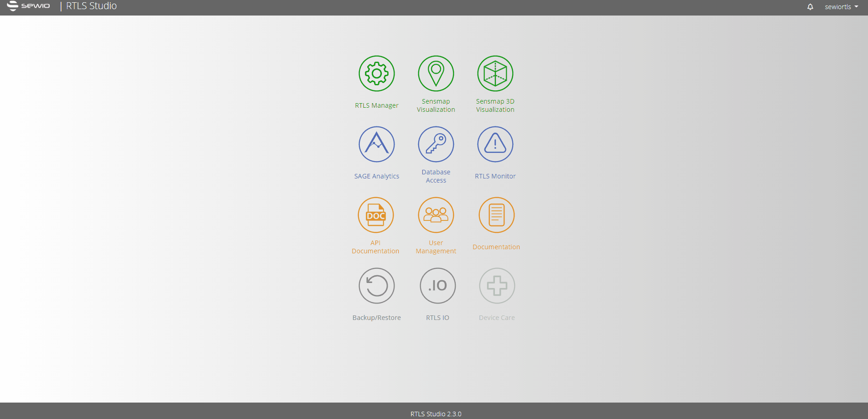Open the Sensmap 3D Visualization cube icon

pyautogui.click(x=495, y=73)
